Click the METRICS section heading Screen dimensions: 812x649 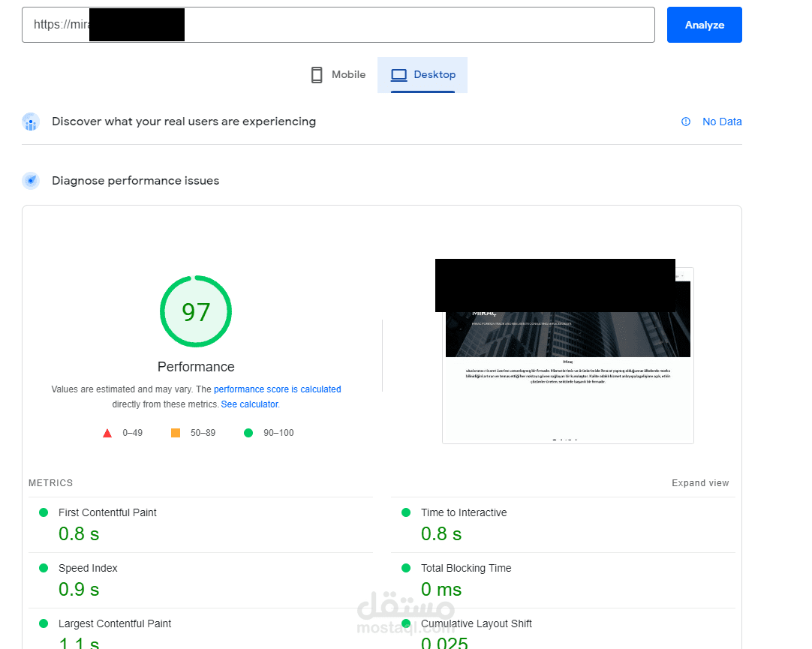click(x=51, y=483)
